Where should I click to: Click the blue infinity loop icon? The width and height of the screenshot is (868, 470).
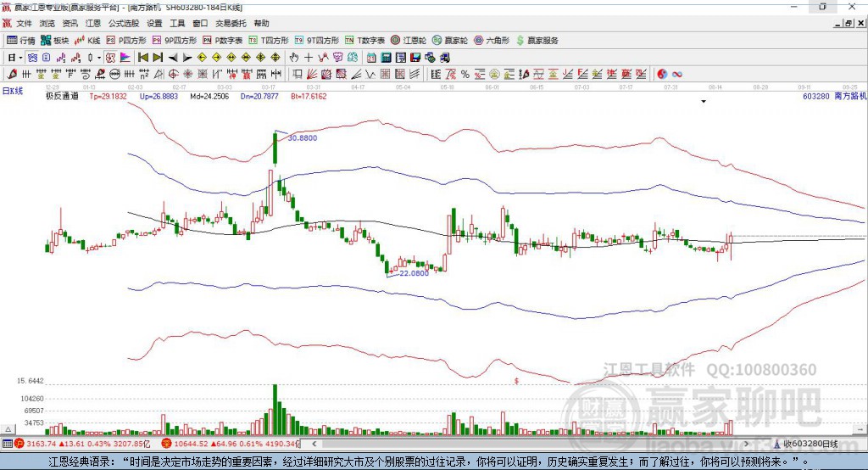point(676,75)
